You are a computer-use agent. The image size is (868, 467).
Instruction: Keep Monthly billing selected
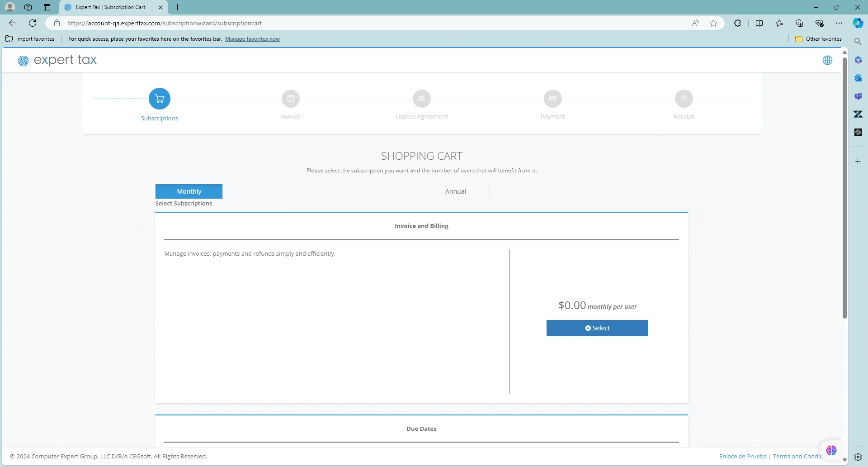189,191
